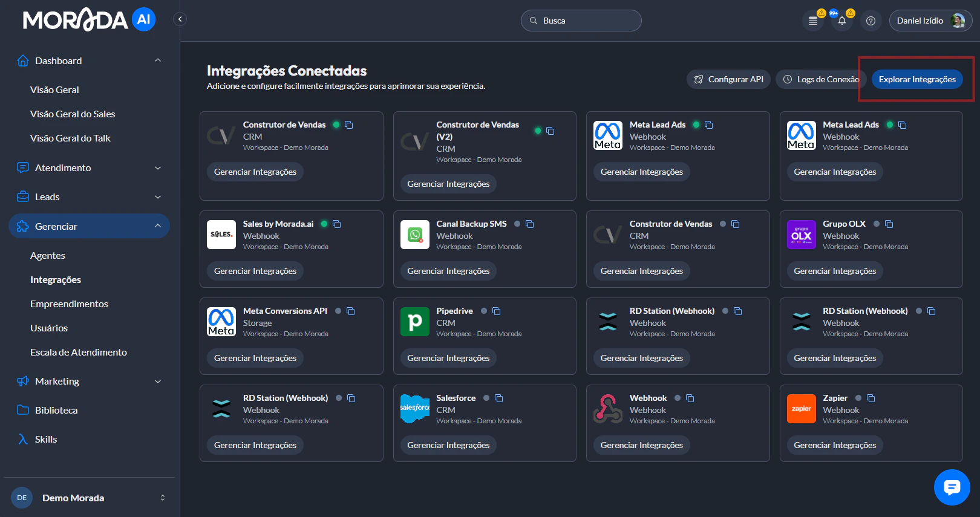Open the Demo Morada workspace switcher
Image resolution: width=980 pixels, height=517 pixels.
click(89, 498)
